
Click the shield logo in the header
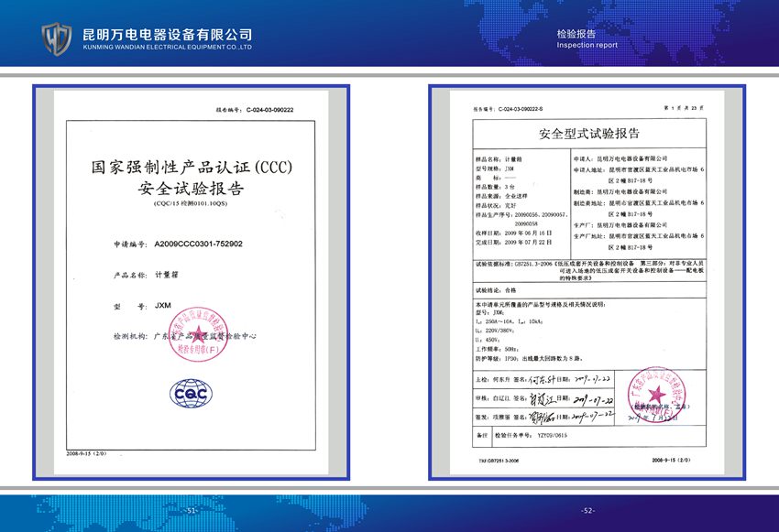(57, 37)
